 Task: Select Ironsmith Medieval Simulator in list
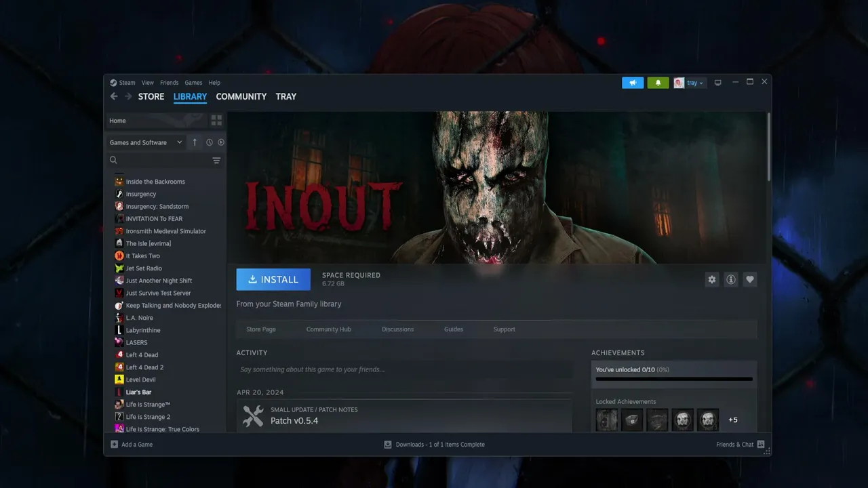point(166,231)
